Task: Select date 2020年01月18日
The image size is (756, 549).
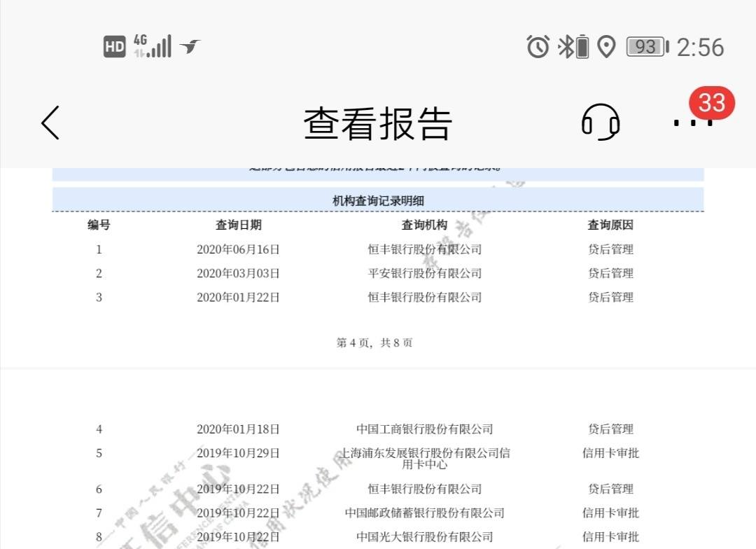Action: point(238,429)
